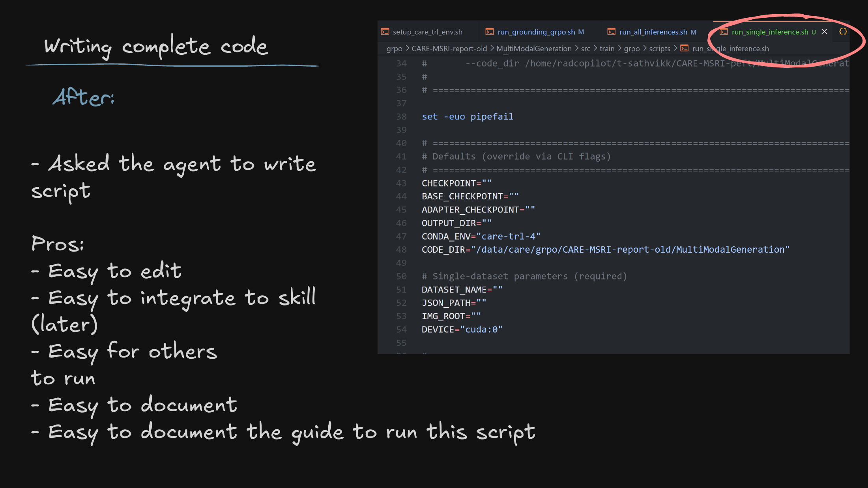
Task: Click 'Writing complete code' slide title
Action: point(156,47)
